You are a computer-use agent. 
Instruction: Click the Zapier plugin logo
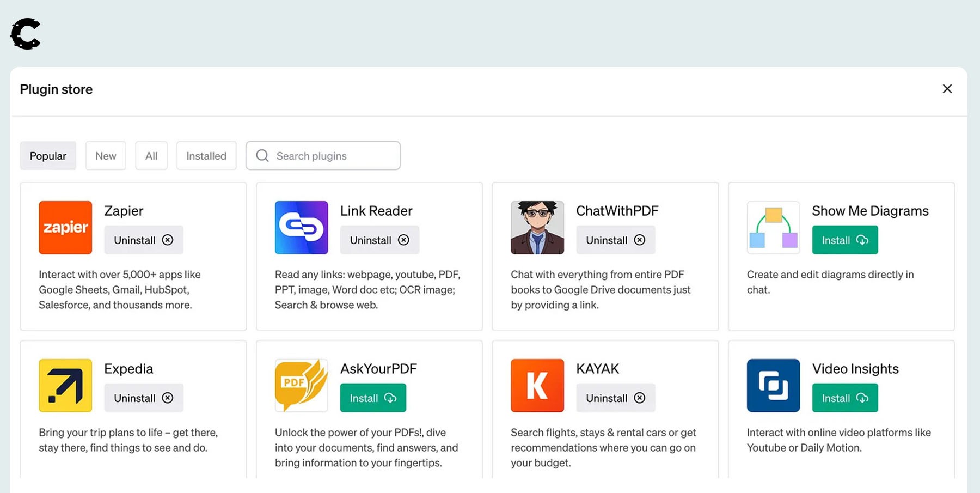[65, 228]
